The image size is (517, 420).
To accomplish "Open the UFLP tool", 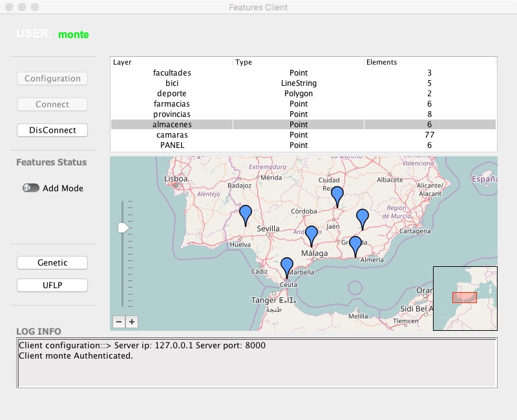I will point(52,285).
